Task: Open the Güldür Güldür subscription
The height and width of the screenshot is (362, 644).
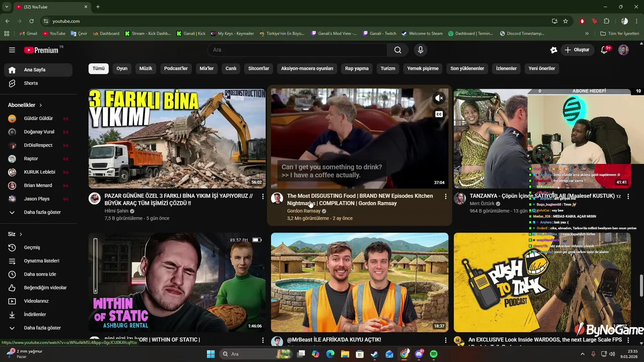Action: 38,119
